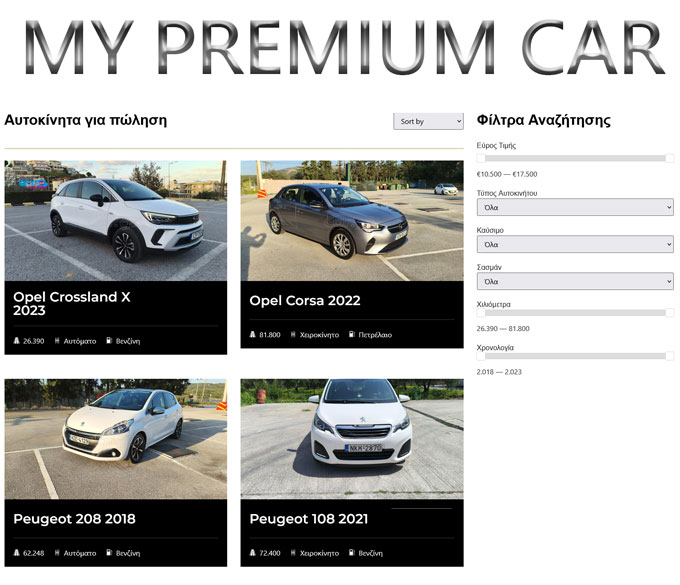Click the €10.500 — €17.500 price range text
This screenshot has height=585, width=680.
pyautogui.click(x=507, y=174)
